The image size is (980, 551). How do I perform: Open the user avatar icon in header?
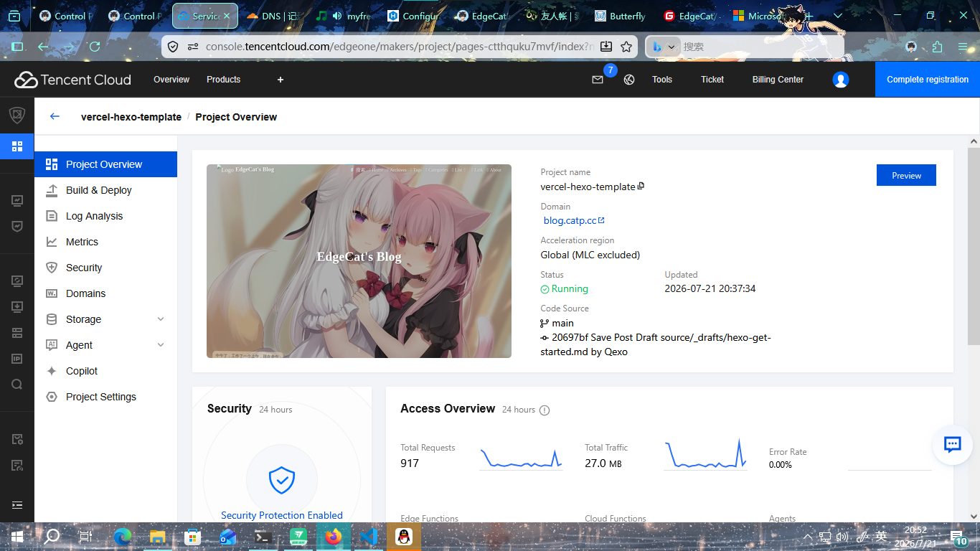coord(841,80)
